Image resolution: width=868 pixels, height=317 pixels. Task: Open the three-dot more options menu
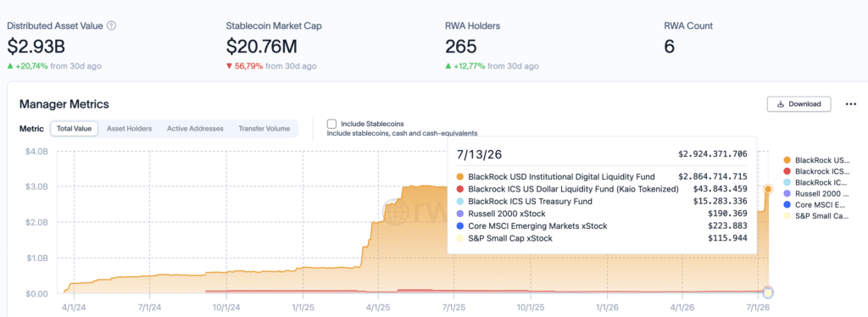click(x=851, y=104)
